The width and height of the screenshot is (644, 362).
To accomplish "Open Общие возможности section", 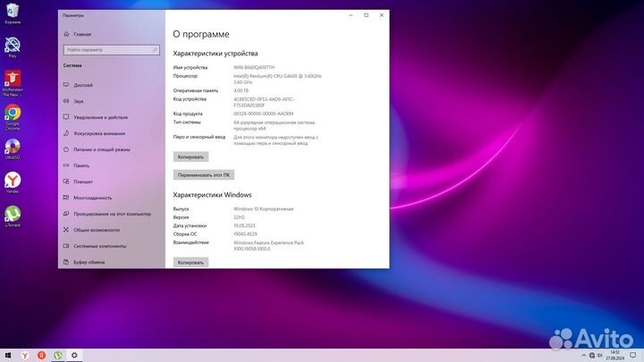I will [x=111, y=230].
